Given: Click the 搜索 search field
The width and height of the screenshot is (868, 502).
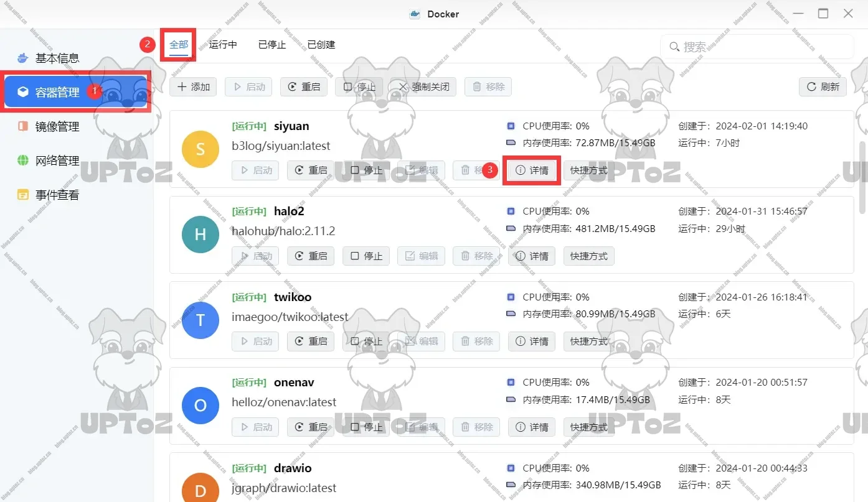Looking at the screenshot, I should 757,47.
